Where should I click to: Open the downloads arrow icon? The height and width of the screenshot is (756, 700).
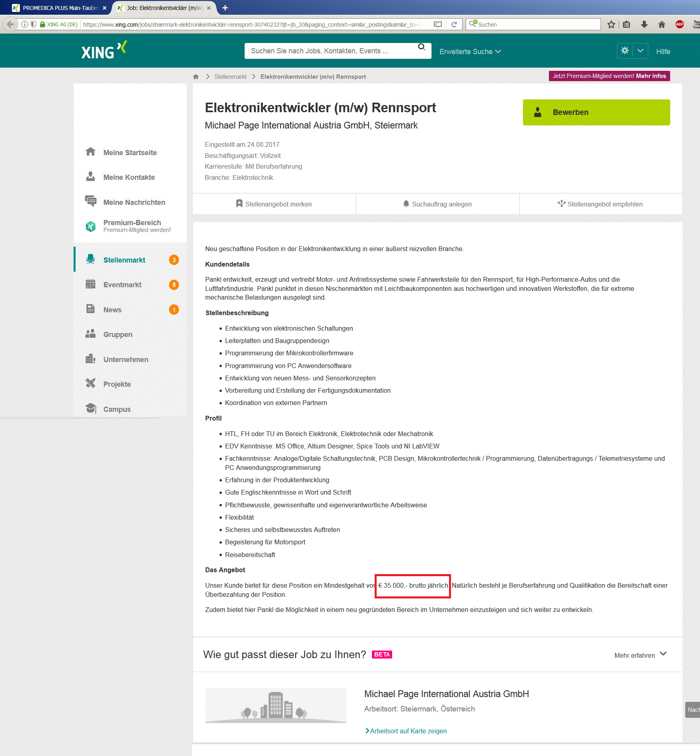coord(644,24)
